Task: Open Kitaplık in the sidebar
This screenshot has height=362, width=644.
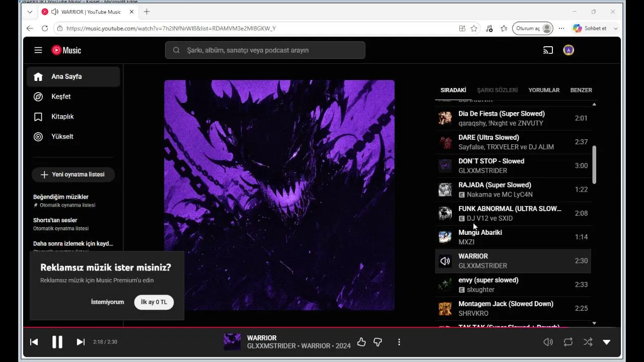Action: [73, 117]
